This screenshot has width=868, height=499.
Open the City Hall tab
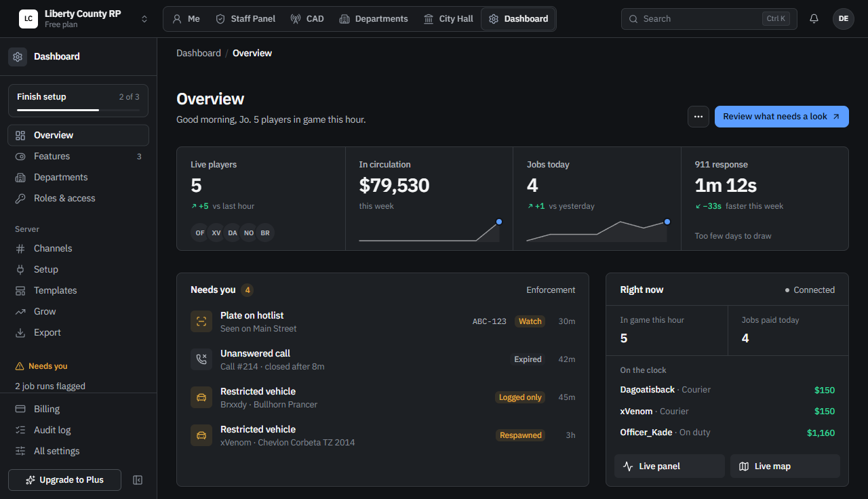(448, 19)
